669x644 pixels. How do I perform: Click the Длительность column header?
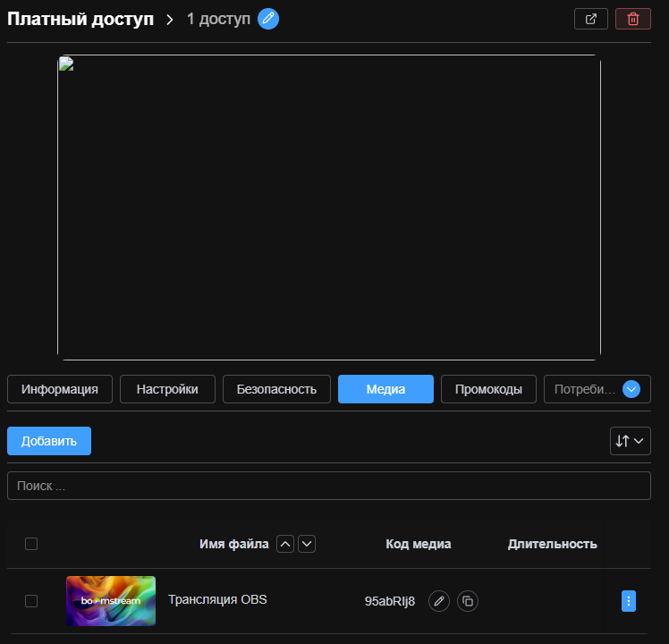pos(552,544)
